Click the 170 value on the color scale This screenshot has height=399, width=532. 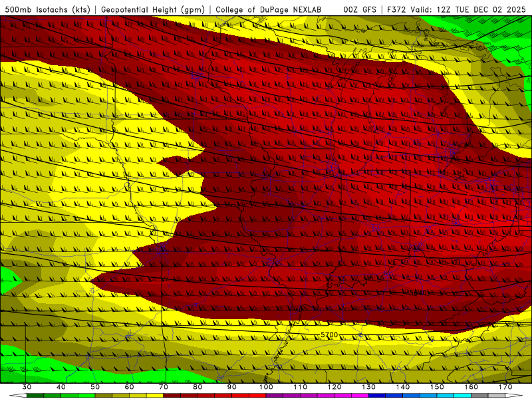505,387
